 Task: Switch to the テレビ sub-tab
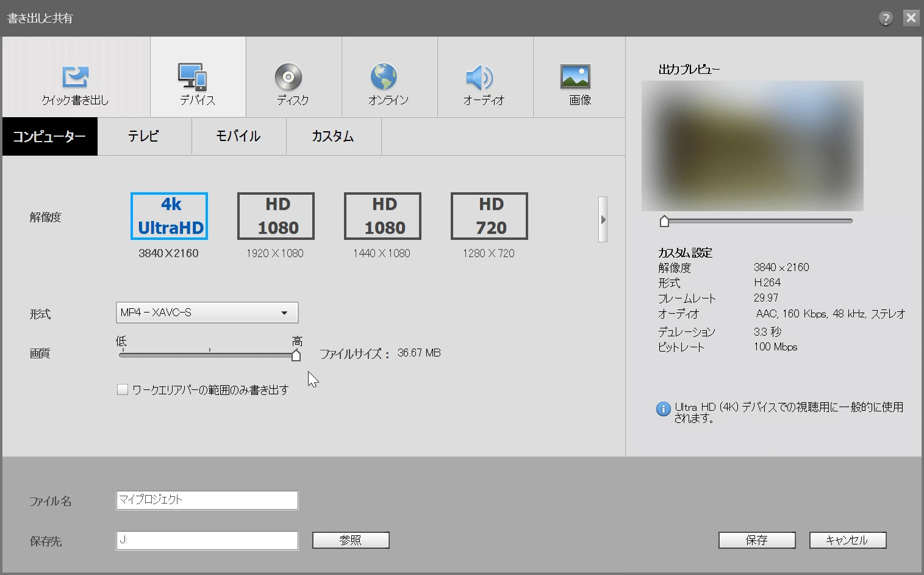[x=145, y=137]
